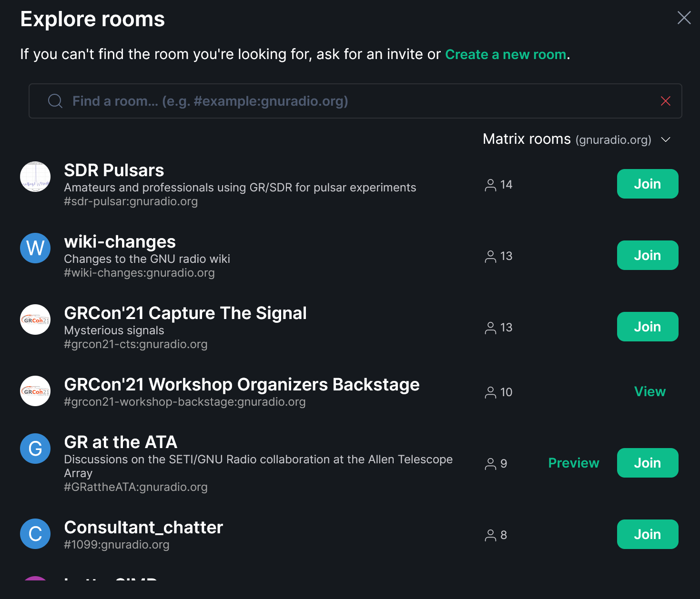The width and height of the screenshot is (700, 599).
Task: Click GR at the ATA title
Action: (121, 442)
